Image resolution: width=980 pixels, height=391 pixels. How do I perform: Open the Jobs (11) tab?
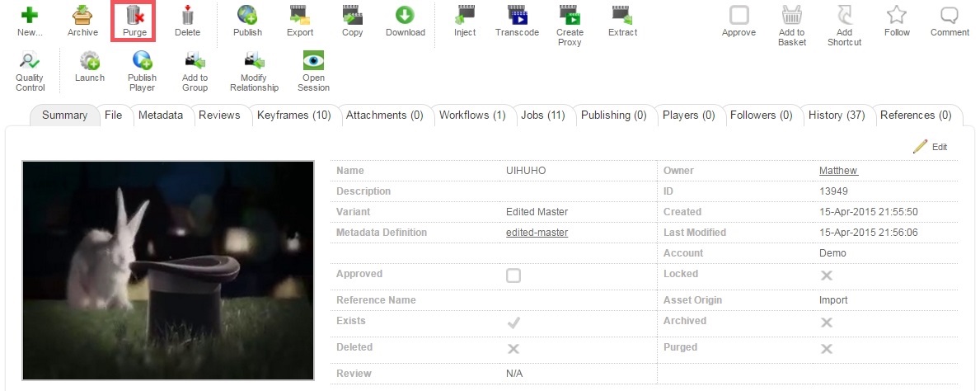click(x=542, y=115)
